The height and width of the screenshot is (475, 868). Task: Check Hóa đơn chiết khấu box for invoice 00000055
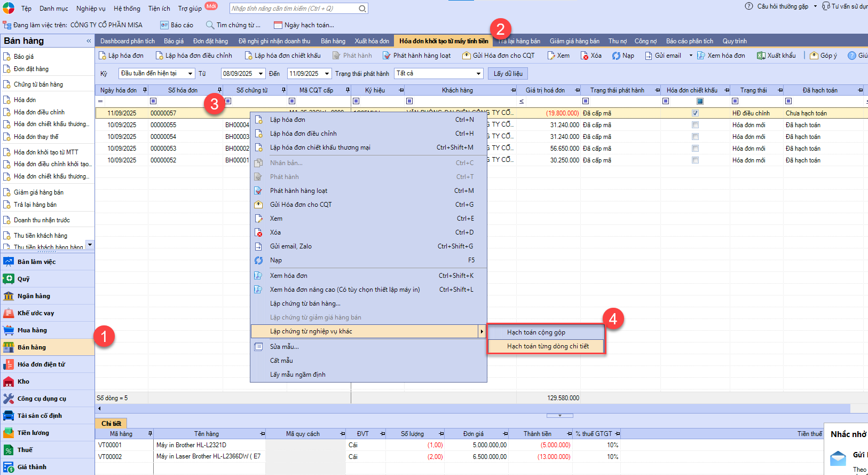(695, 125)
